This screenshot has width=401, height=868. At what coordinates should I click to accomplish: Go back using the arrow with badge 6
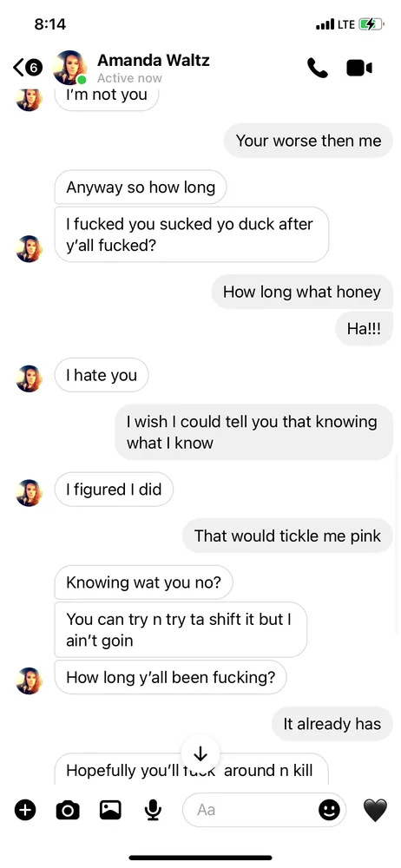tap(27, 68)
